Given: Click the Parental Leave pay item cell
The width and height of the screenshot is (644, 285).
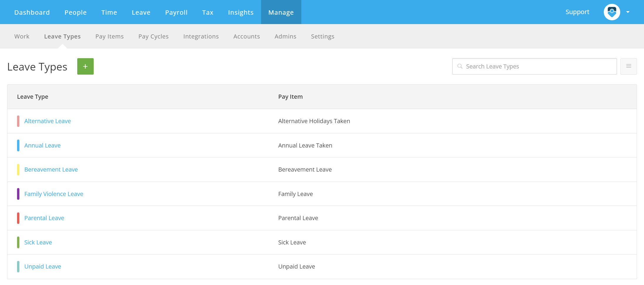Looking at the screenshot, I should pyautogui.click(x=298, y=218).
